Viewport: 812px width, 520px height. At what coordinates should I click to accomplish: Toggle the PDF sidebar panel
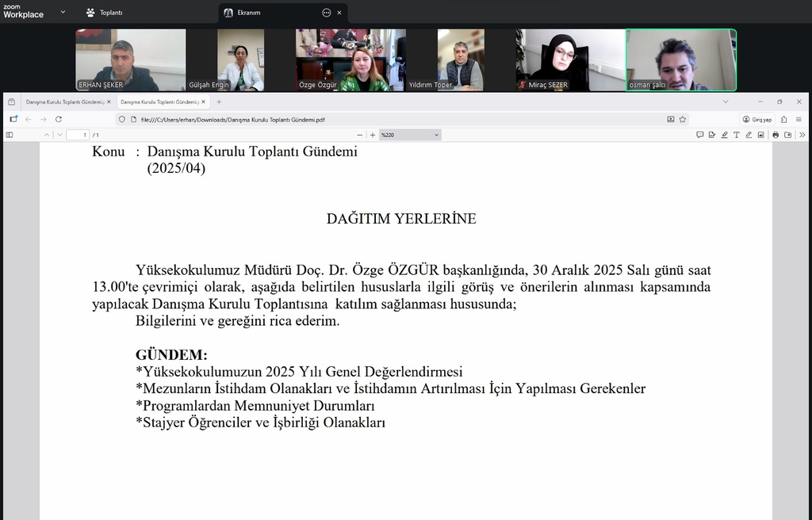(10, 135)
